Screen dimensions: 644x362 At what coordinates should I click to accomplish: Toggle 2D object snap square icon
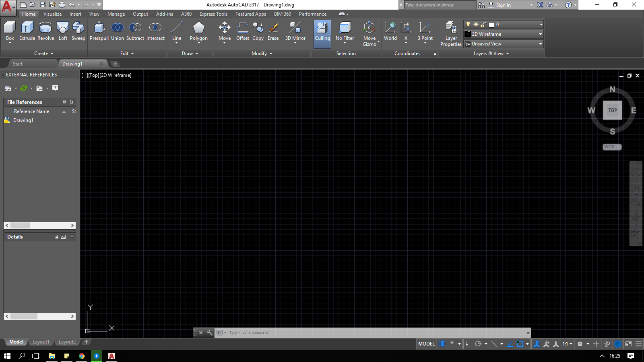click(520, 344)
